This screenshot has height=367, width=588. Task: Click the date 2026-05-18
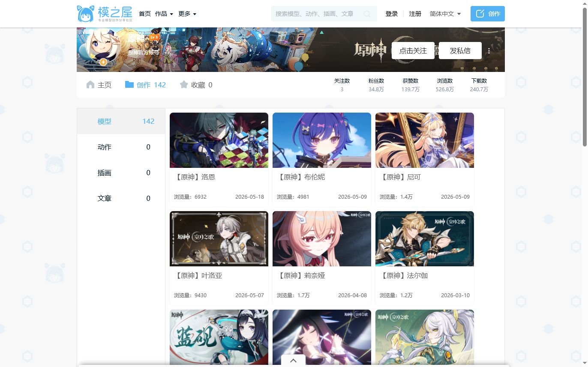pos(249,197)
